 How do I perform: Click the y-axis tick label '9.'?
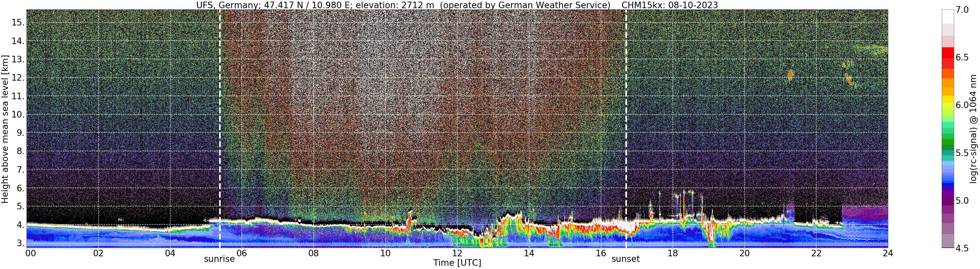tap(21, 133)
